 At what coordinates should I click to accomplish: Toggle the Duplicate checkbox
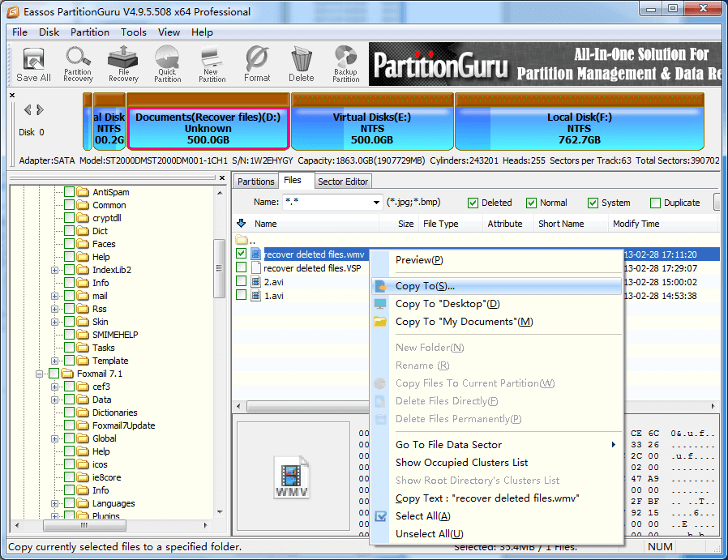657,203
